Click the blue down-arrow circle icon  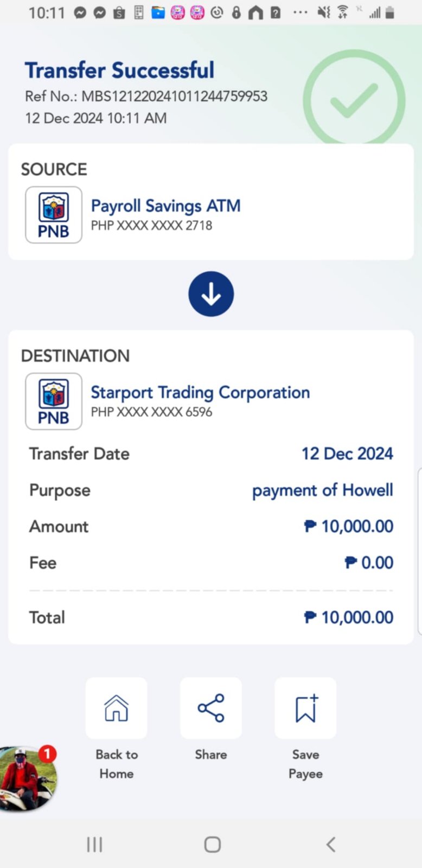211,294
